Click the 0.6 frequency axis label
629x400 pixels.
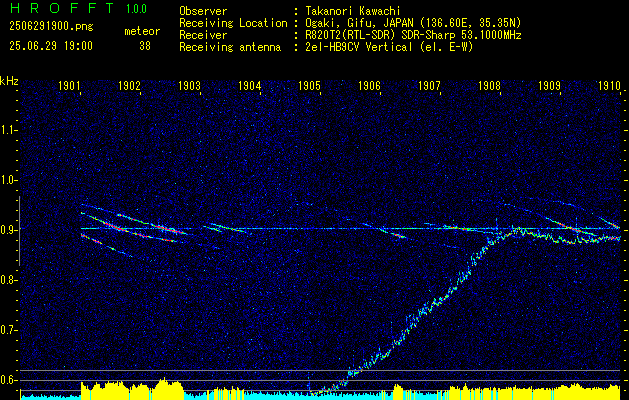[x=8, y=380]
